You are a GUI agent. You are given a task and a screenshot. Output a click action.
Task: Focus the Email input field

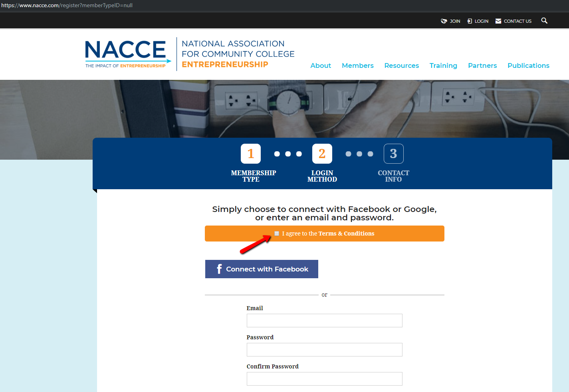coord(324,321)
